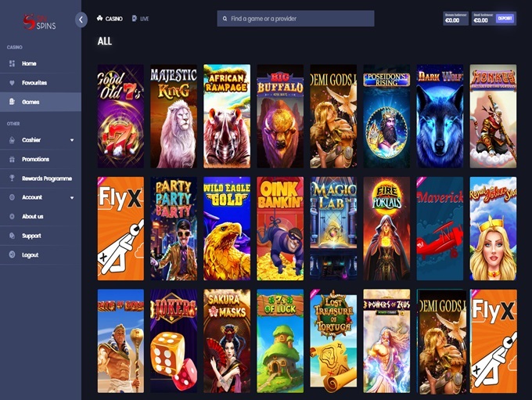This screenshot has width=532, height=400.
Task: Click the Games sidebar icon
Action: (12, 102)
